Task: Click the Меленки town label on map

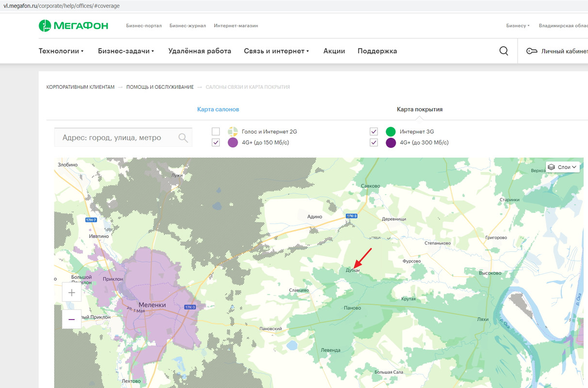Action: click(152, 305)
